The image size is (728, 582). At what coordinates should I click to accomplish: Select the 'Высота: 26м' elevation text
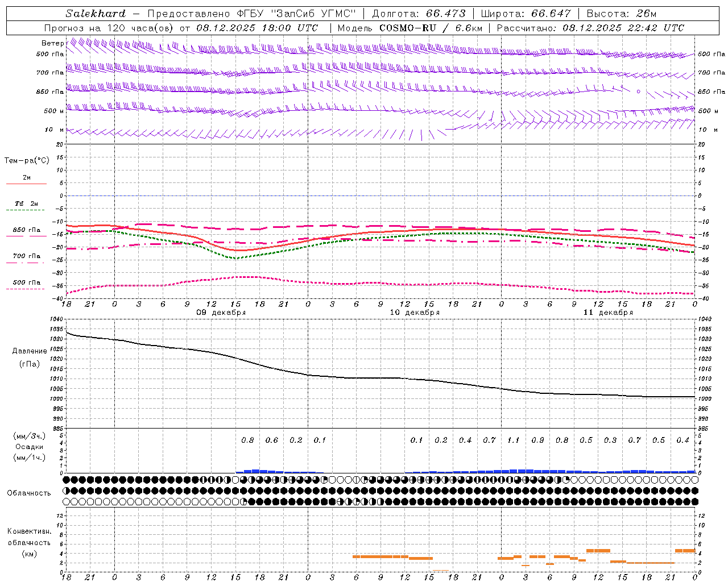click(x=621, y=14)
